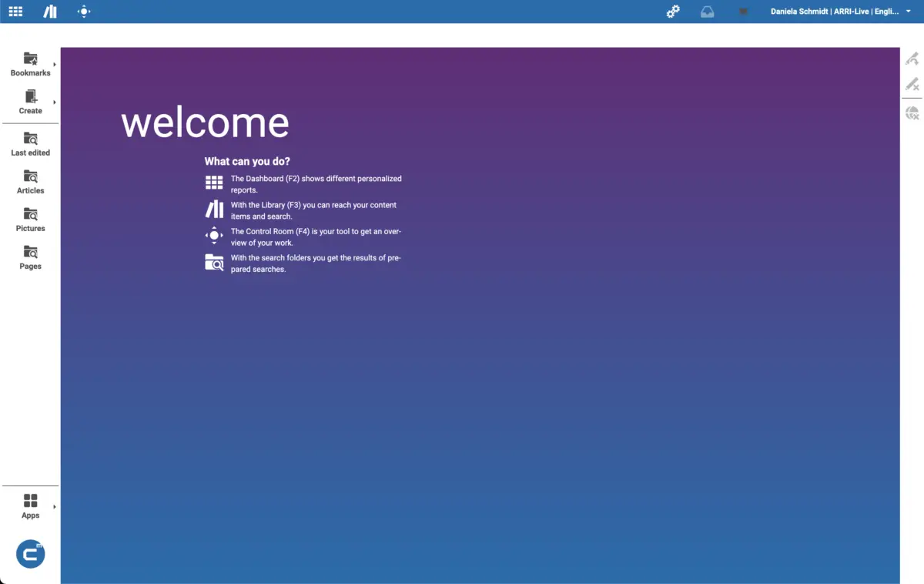924x584 pixels.
Task: Click the round blue logo at bottom left
Action: (31, 554)
